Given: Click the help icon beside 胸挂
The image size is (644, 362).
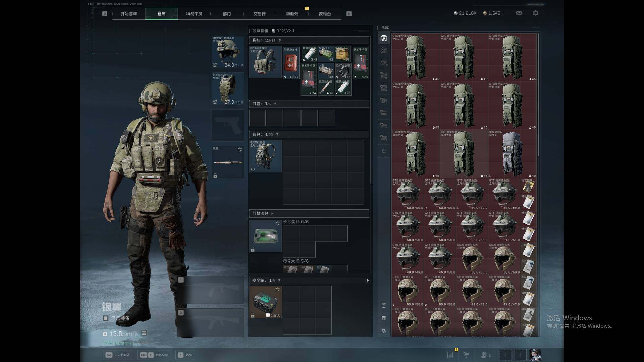Looking at the screenshot, I should (x=280, y=40).
